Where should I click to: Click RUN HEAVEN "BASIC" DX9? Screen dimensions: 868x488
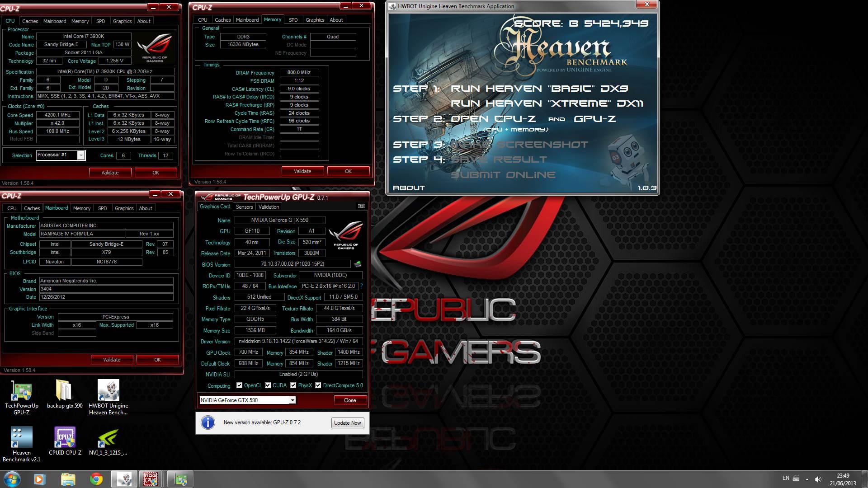(539, 89)
